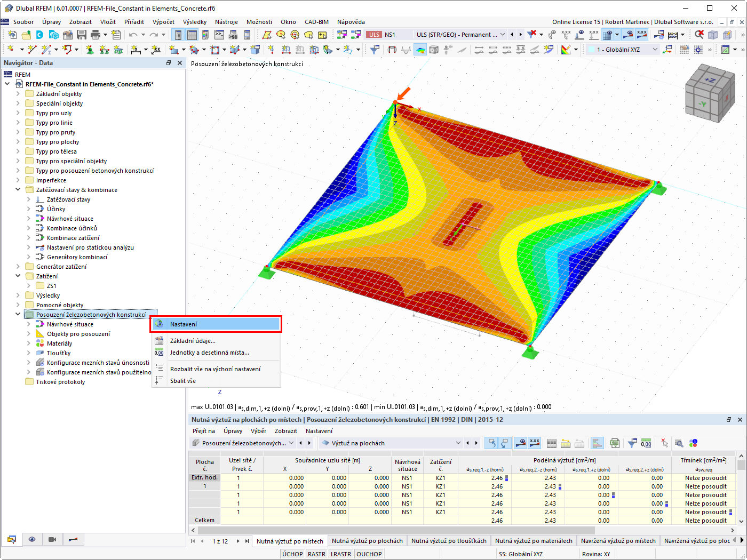Click the view orientation cube
747x560 pixels.
click(x=710, y=94)
